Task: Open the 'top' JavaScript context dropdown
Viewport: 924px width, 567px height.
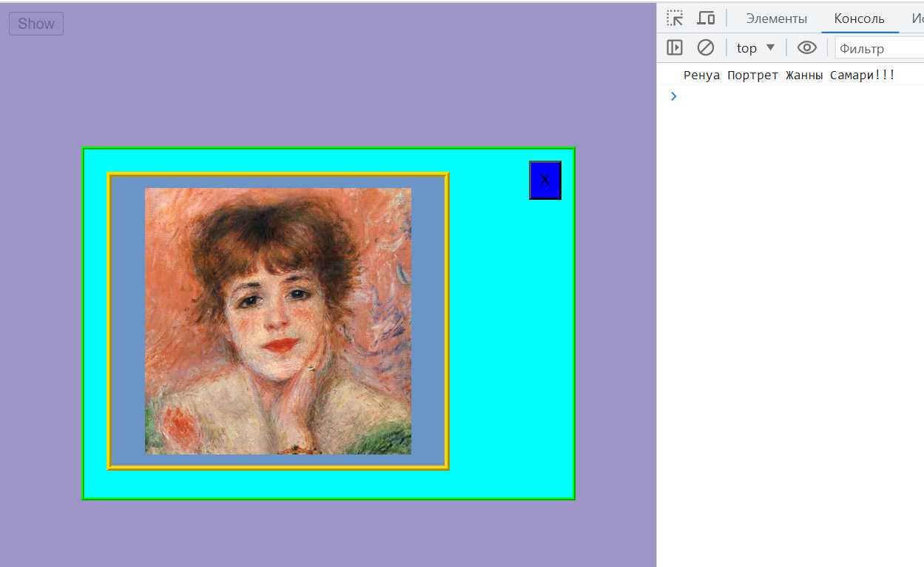Action: [755, 48]
